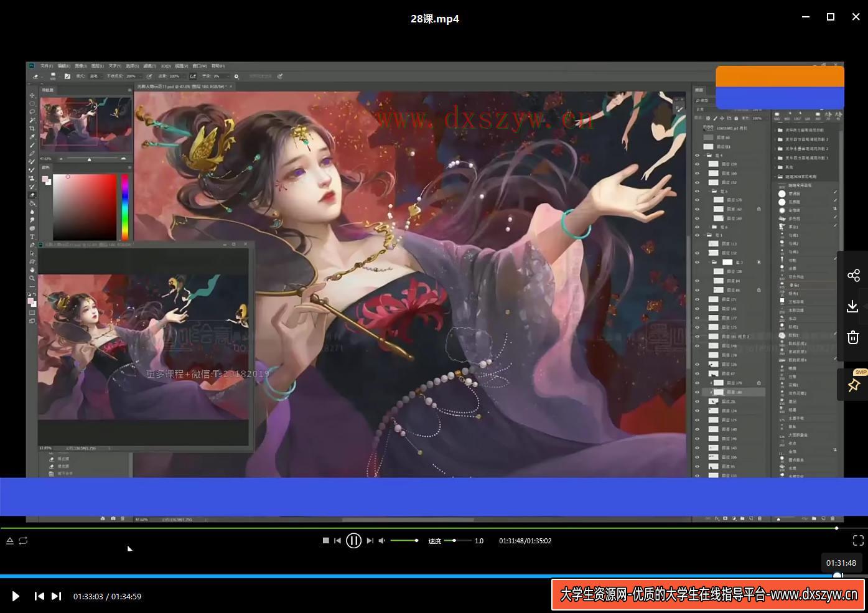Viewport: 868px width, 613px height.
Task: Select the Eyedropper tool
Action: click(x=32, y=136)
